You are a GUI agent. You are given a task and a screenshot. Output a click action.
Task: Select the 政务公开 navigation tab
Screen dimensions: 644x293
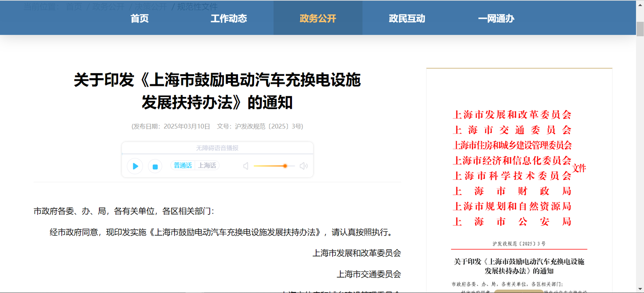318,18
